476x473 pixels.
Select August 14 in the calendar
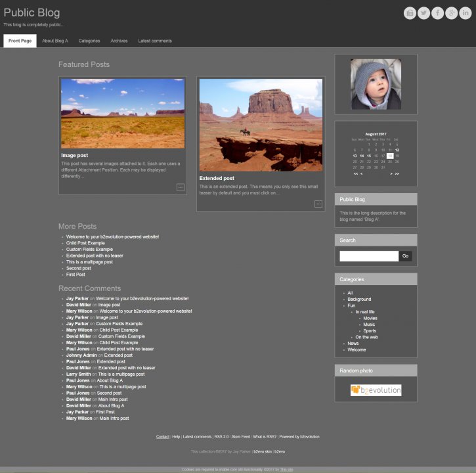(362, 156)
